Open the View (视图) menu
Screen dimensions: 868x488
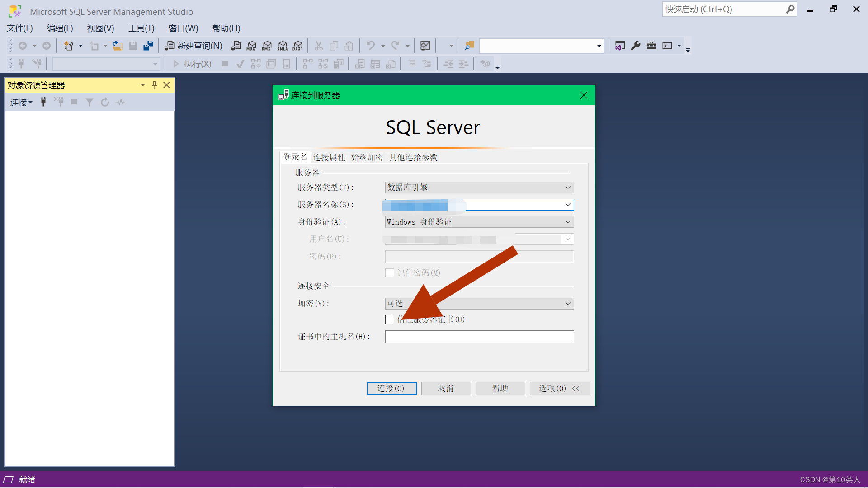[101, 28]
